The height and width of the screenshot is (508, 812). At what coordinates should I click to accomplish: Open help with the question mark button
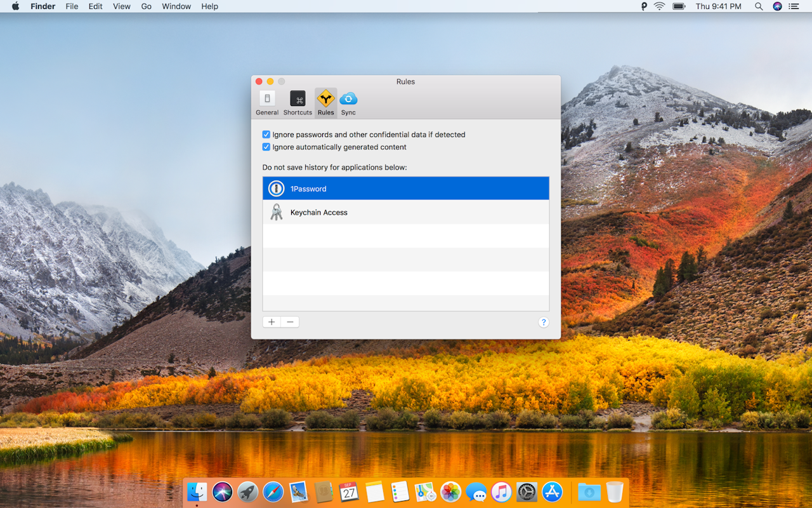544,322
